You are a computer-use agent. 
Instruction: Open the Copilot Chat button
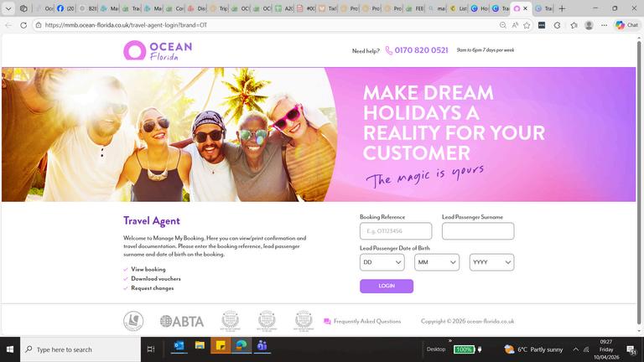click(x=626, y=25)
